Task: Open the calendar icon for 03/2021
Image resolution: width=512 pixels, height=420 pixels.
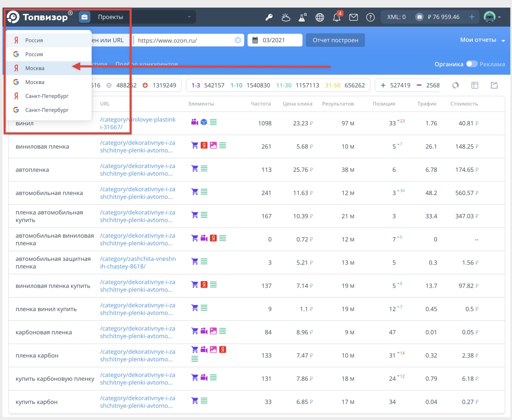Action: click(x=255, y=40)
